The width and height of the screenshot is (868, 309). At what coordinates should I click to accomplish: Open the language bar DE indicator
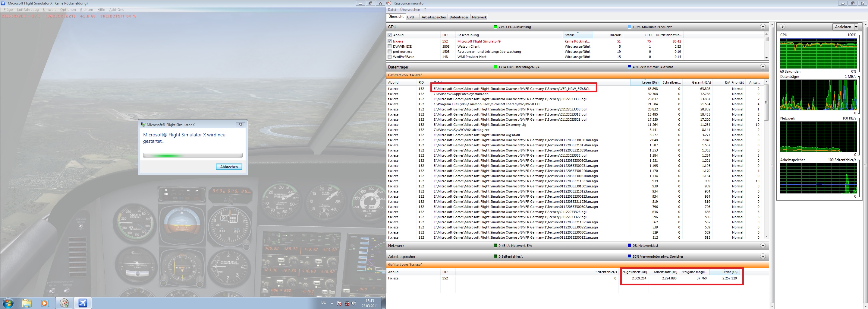(x=323, y=303)
